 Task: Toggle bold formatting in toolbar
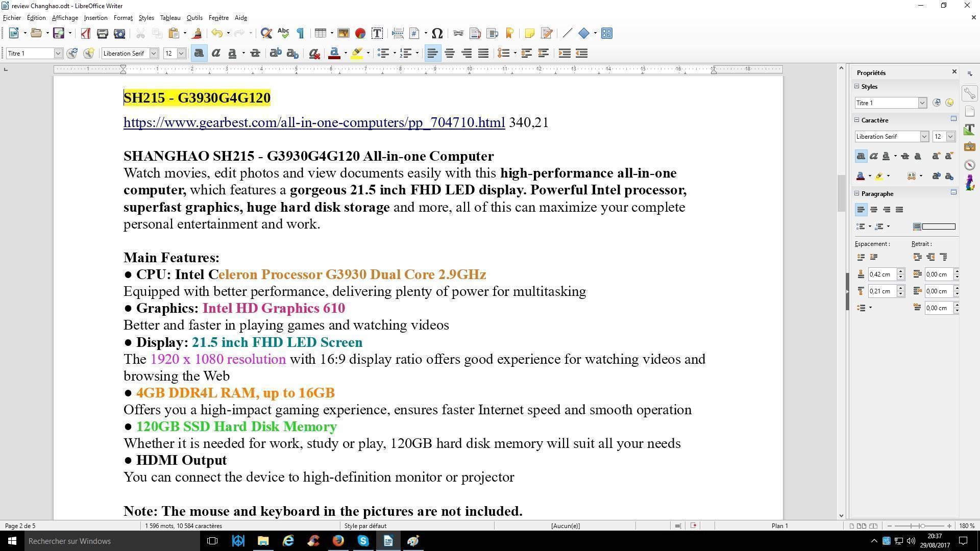click(x=199, y=54)
